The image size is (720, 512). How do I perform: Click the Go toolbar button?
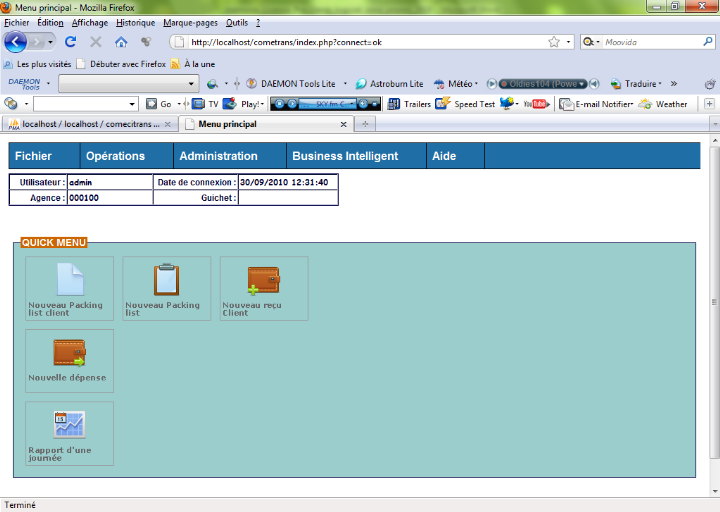159,104
